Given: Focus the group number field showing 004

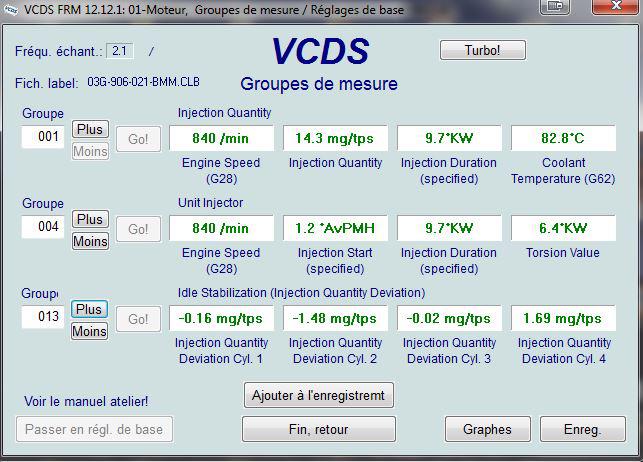Looking at the screenshot, I should (43, 227).
